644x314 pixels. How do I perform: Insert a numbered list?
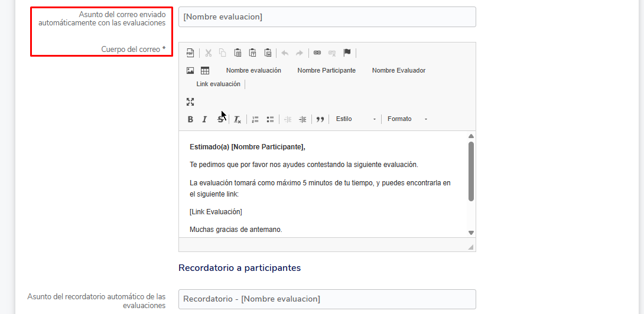255,119
